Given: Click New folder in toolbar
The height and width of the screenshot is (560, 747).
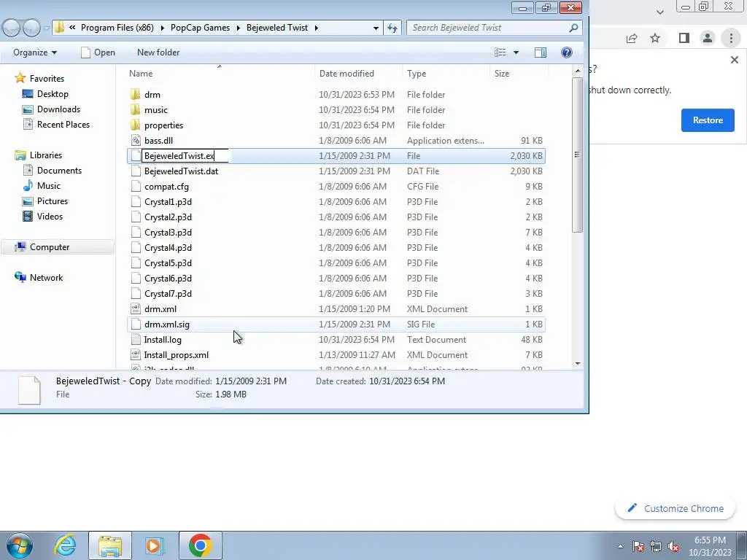Looking at the screenshot, I should tap(158, 52).
